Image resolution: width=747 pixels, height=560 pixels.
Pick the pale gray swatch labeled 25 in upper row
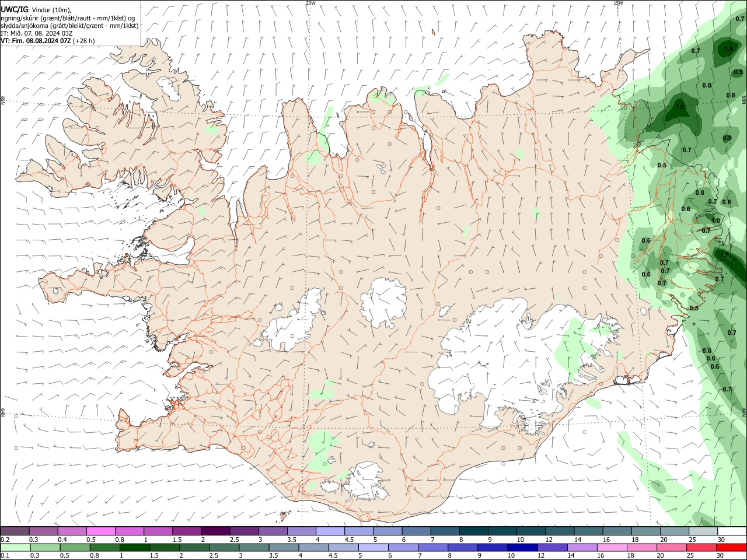coord(703,531)
